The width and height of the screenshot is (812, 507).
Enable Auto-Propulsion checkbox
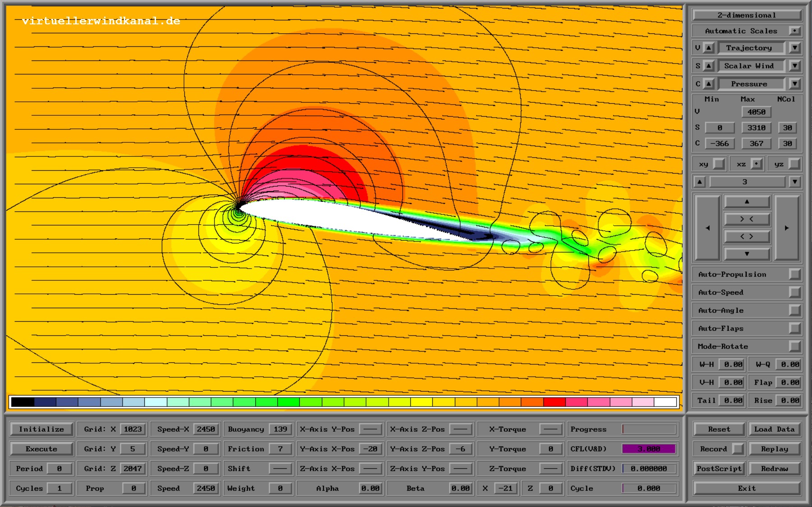(795, 274)
